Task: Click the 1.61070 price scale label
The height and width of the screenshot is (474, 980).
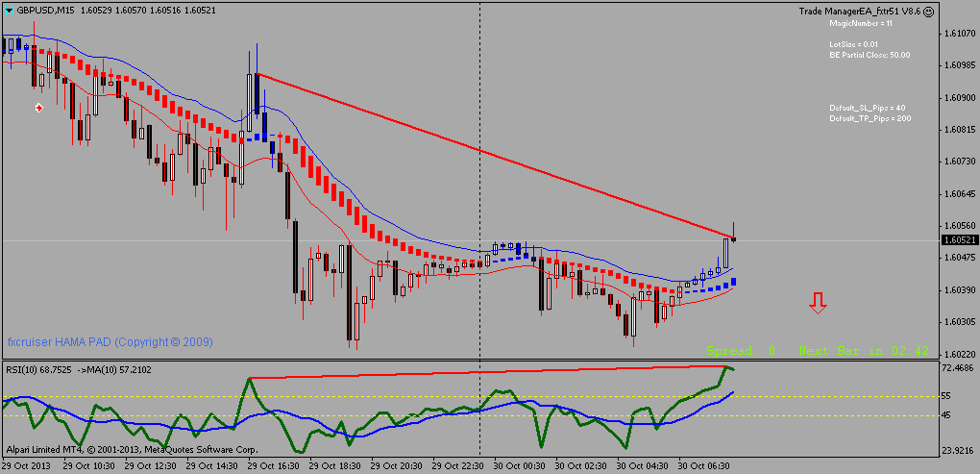Action: (x=958, y=34)
